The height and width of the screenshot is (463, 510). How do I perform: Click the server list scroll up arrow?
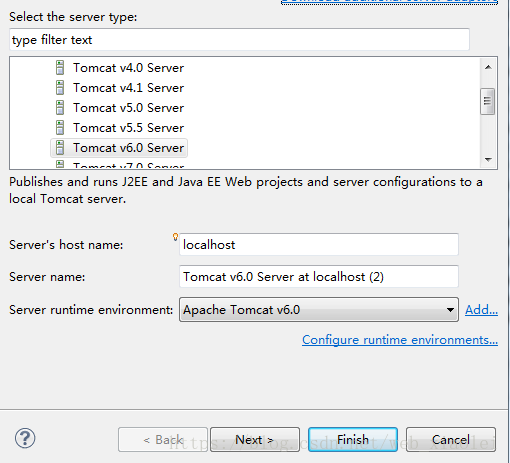488,67
